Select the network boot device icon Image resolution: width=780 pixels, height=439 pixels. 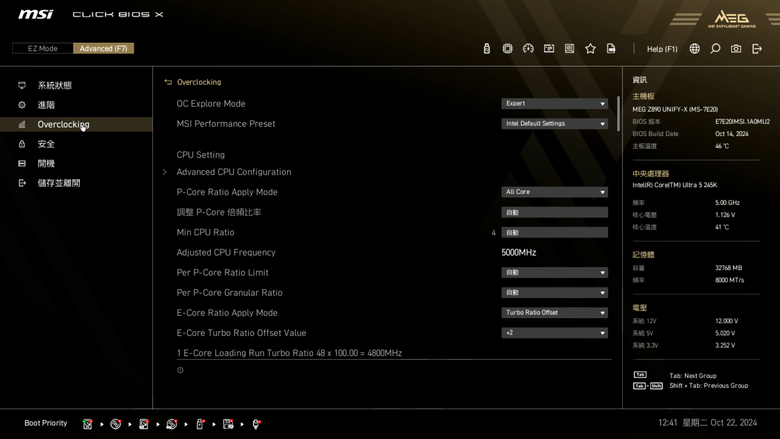(x=256, y=424)
